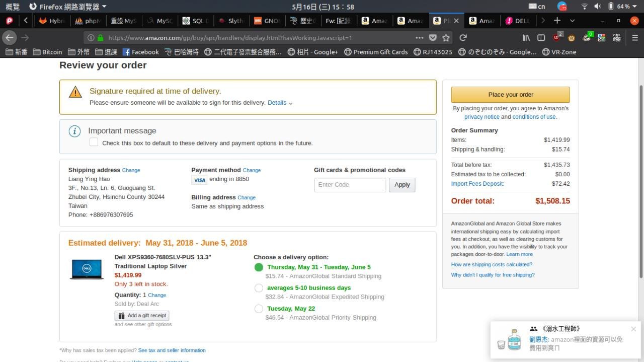The width and height of the screenshot is (644, 362).
Task: Go back with the browser back arrow
Action: [10, 38]
